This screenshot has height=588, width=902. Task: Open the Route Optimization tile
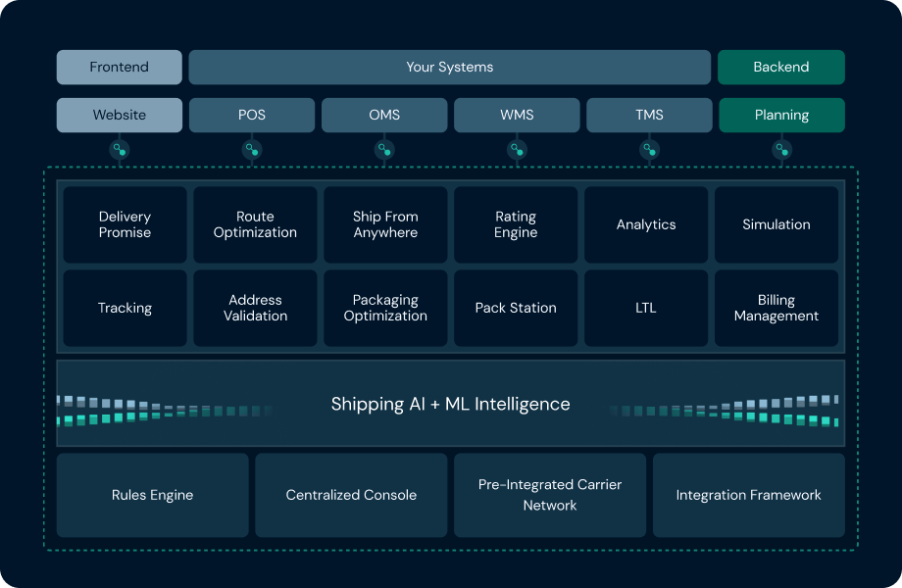click(x=256, y=224)
